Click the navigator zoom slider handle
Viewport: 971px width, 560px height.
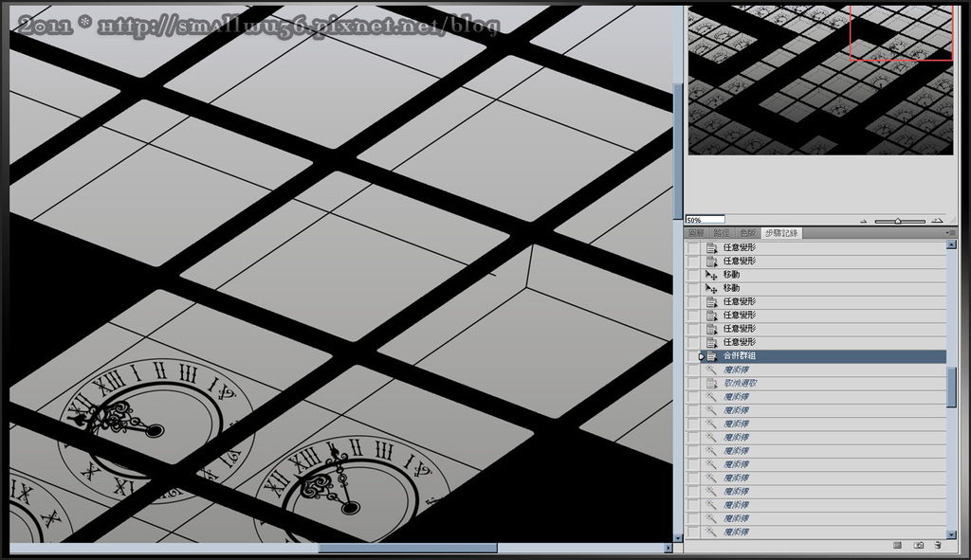(x=897, y=221)
